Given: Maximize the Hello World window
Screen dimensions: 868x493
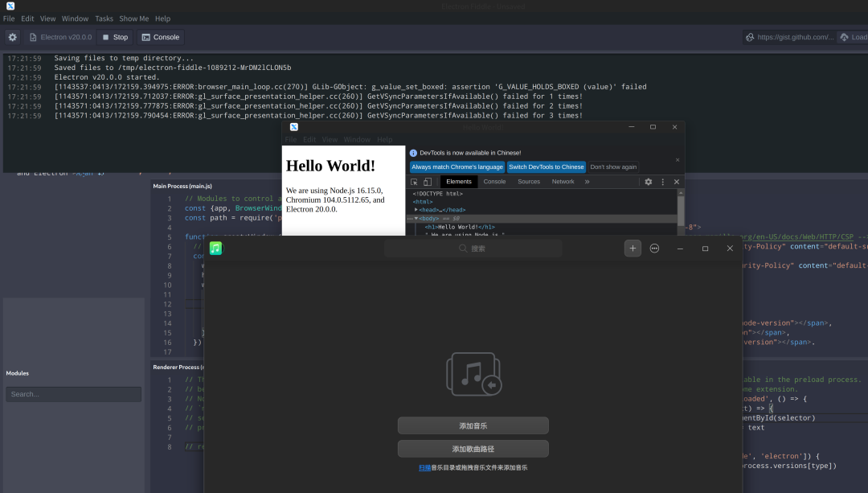Looking at the screenshot, I should 653,127.
